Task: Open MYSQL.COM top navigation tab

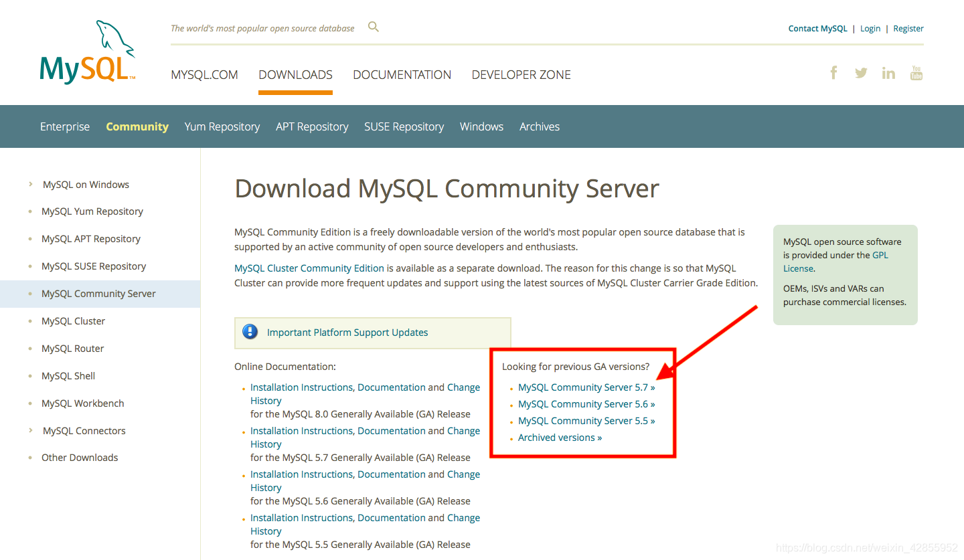Action: tap(204, 75)
